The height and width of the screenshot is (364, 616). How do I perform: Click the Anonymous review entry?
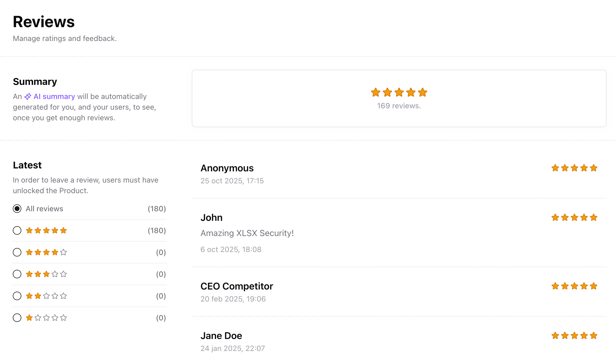point(227,168)
